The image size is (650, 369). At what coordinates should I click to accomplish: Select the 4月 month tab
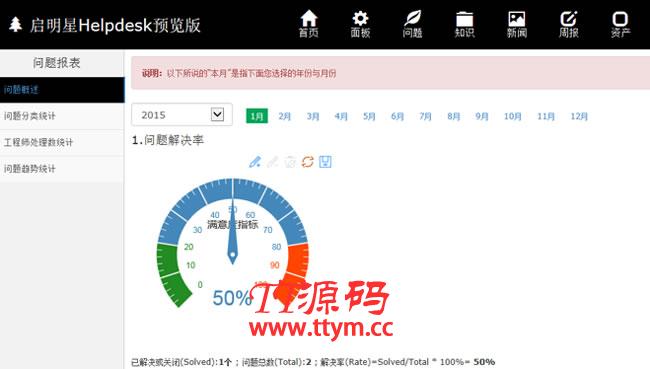(341, 116)
